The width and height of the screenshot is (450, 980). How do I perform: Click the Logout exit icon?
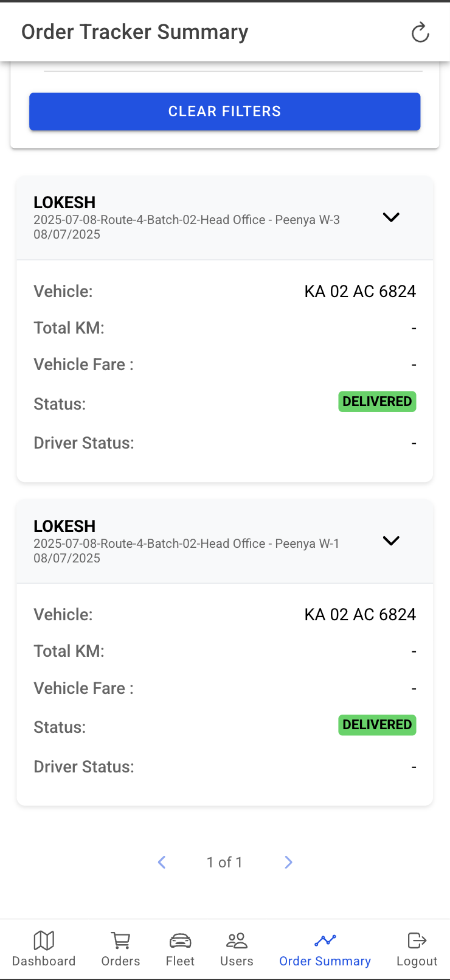coord(417,940)
